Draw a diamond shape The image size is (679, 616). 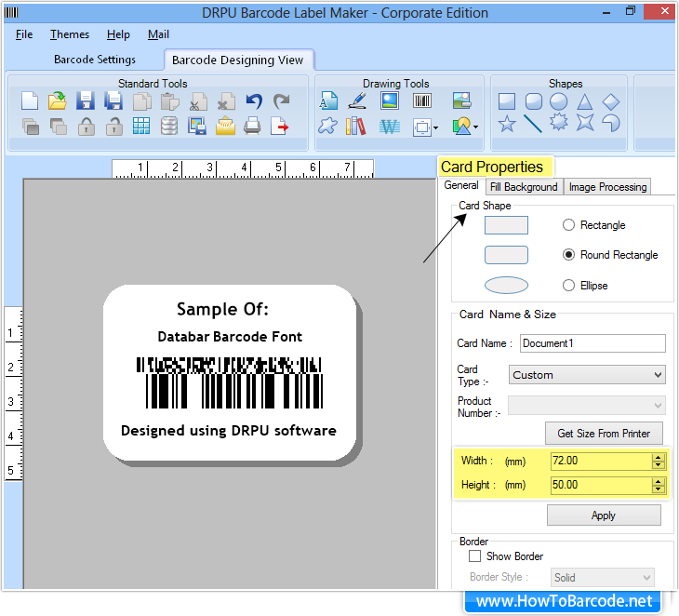point(611,101)
